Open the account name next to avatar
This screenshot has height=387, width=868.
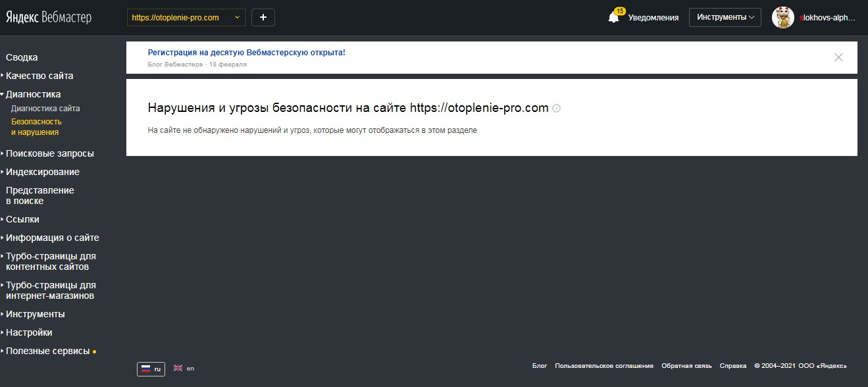tap(827, 18)
